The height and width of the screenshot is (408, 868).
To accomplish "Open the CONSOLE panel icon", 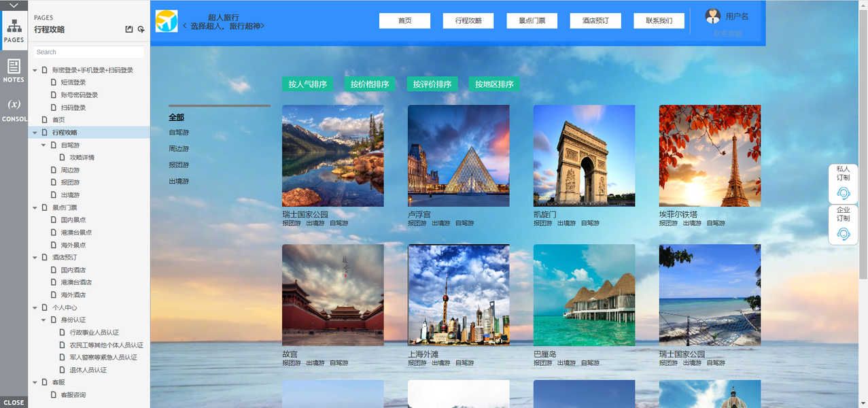I will coord(14,109).
